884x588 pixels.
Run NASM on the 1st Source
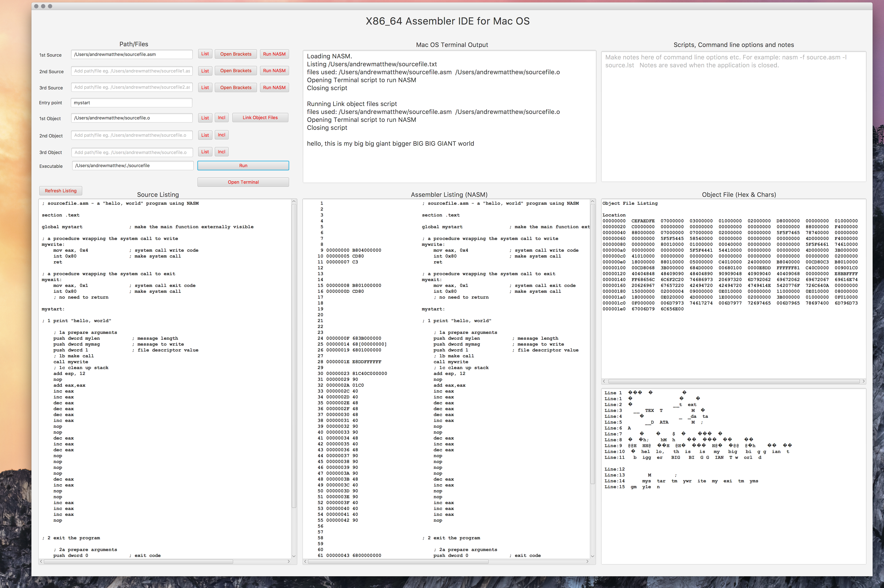(x=274, y=54)
